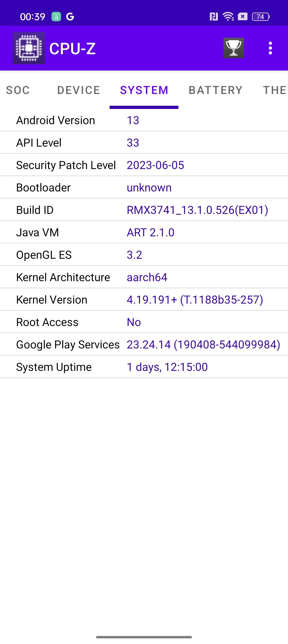288x644 pixels.
Task: Select the Build ID row
Action: click(144, 210)
